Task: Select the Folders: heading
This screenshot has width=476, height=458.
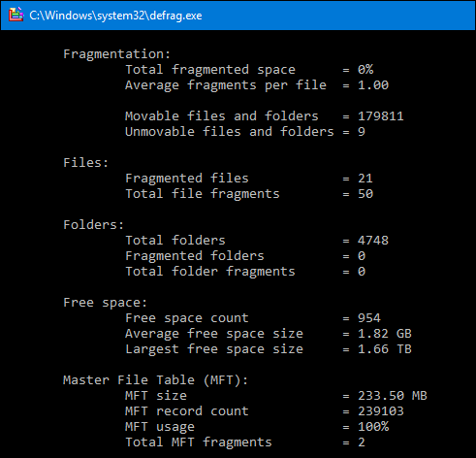Action: 93,225
